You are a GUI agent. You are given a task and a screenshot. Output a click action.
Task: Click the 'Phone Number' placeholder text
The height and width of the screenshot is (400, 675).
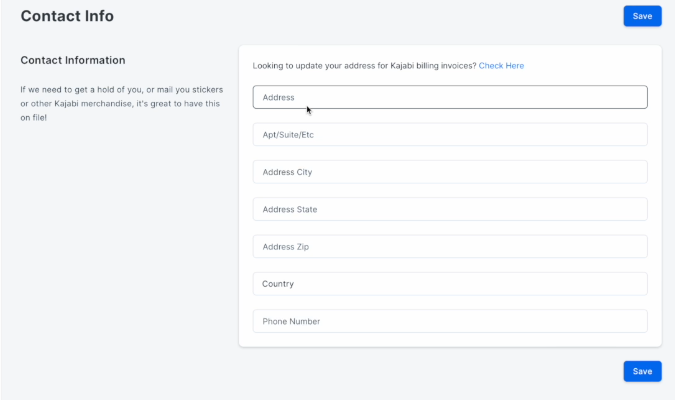(x=291, y=322)
